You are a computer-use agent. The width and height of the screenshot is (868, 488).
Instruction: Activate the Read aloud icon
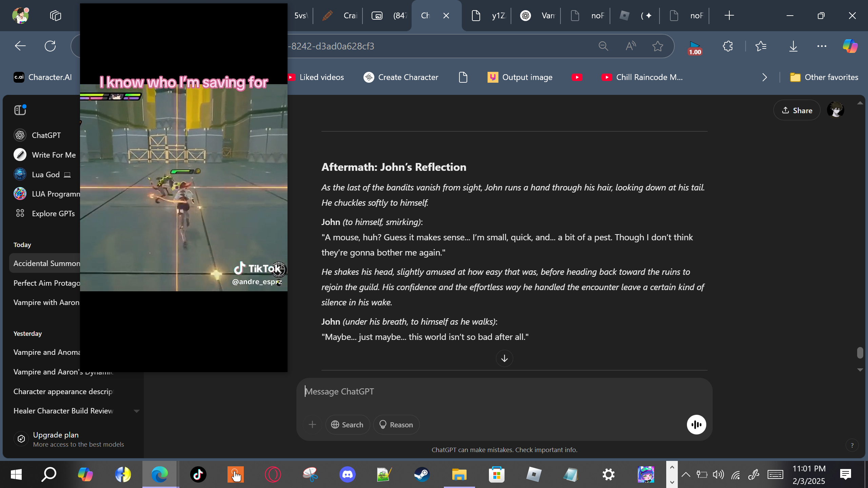coord(631,46)
